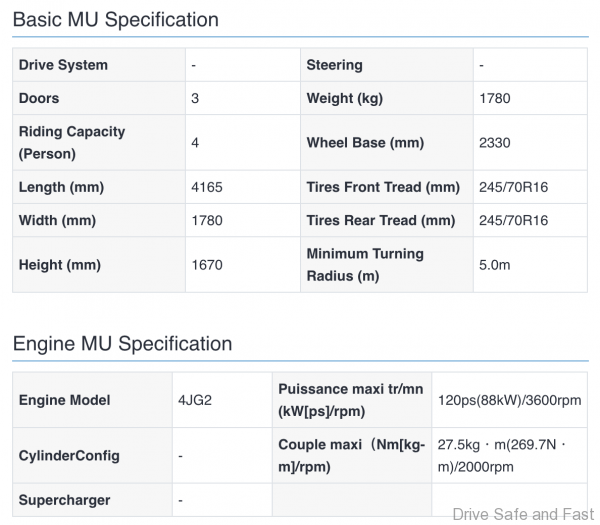Select the Wheel Base value 2330

[x=495, y=143]
